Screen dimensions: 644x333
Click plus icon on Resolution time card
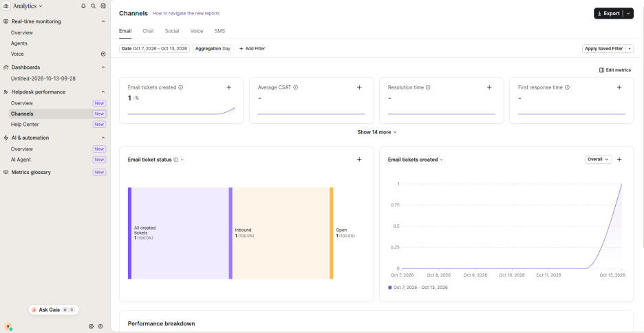click(x=489, y=87)
